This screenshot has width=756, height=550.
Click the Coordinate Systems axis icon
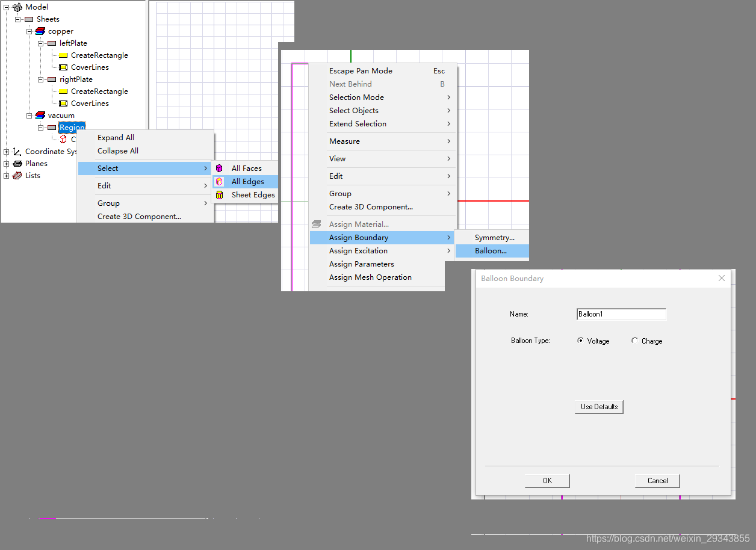pos(17,152)
